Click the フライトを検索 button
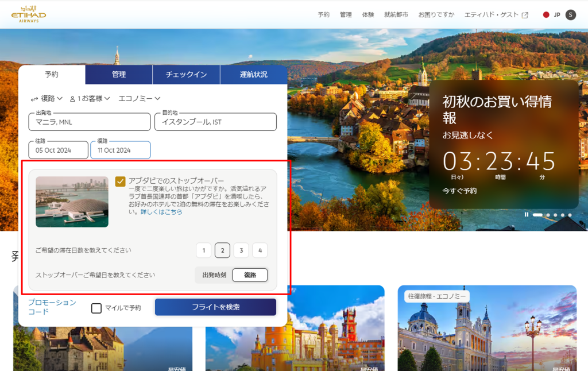This screenshot has width=588, height=371. pyautogui.click(x=215, y=307)
